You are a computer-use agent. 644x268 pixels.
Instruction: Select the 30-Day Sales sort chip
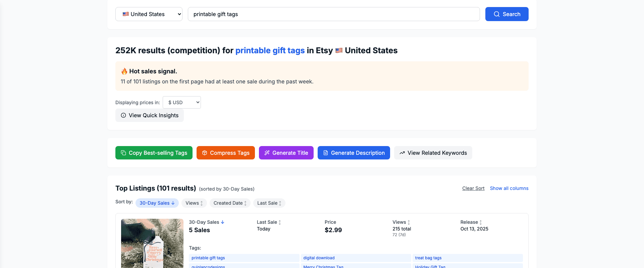157,203
